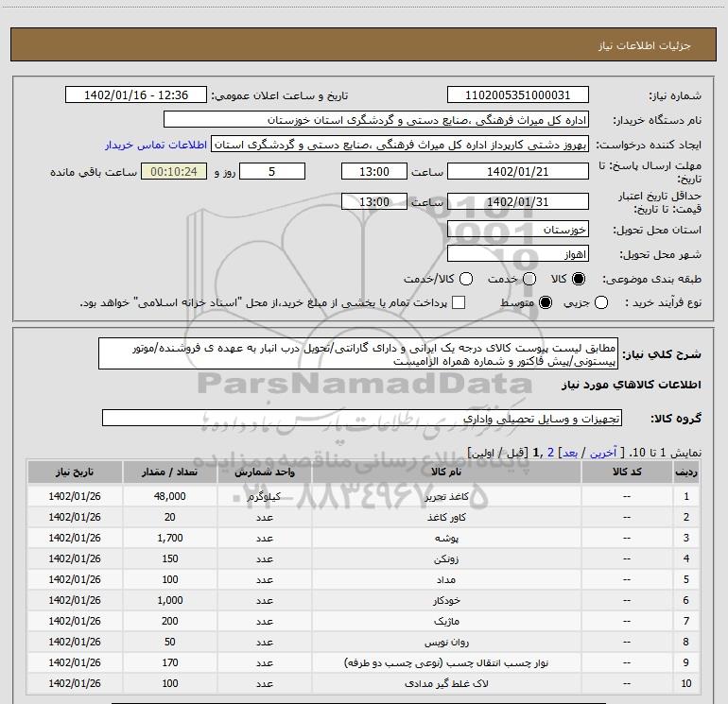Click the buyer organization name field
Screen dimensions: 728x704
[376, 120]
